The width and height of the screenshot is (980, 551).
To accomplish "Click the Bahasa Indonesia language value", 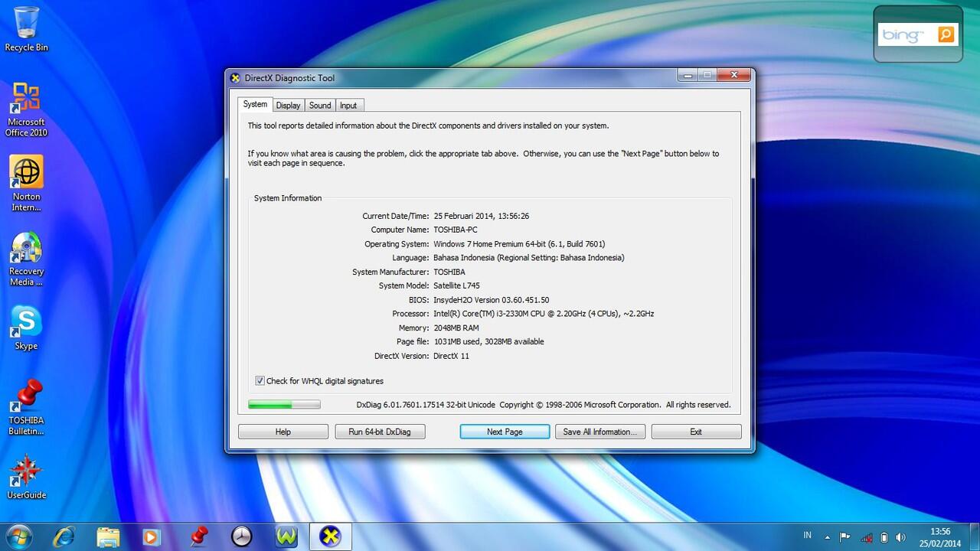I will tap(528, 258).
